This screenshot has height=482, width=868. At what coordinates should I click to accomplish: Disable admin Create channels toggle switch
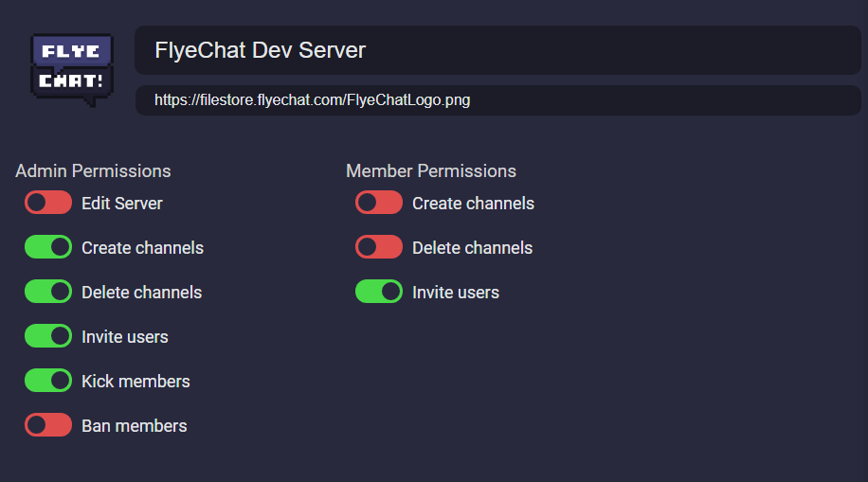(x=48, y=247)
